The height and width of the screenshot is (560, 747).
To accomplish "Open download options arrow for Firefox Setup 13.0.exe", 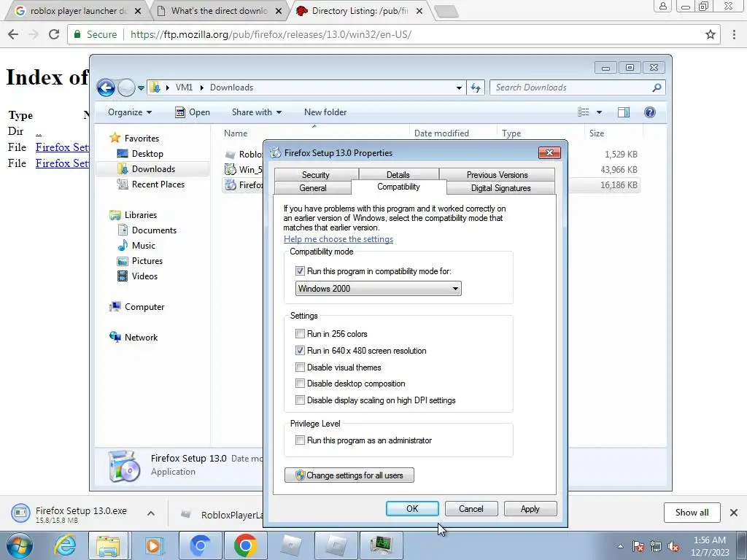I will 150,513.
